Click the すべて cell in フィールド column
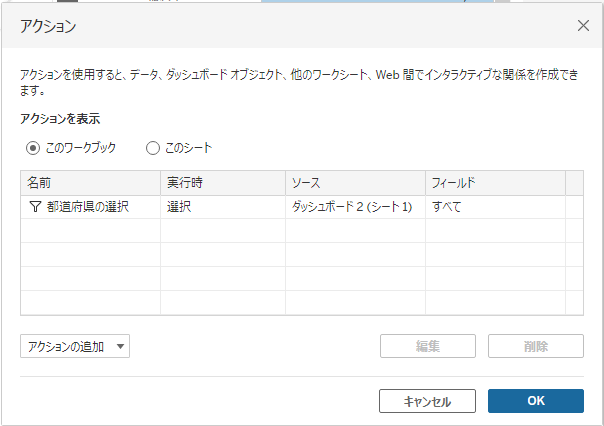604x426 pixels. point(446,207)
